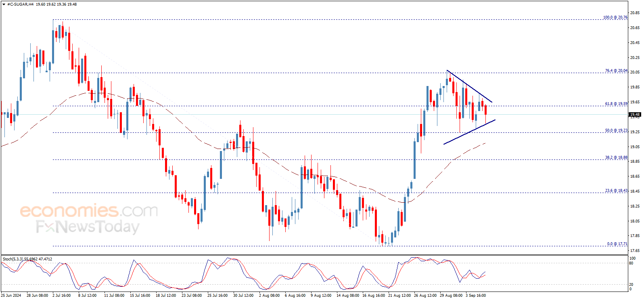Click the 18.85 price axis value

coord(635,162)
